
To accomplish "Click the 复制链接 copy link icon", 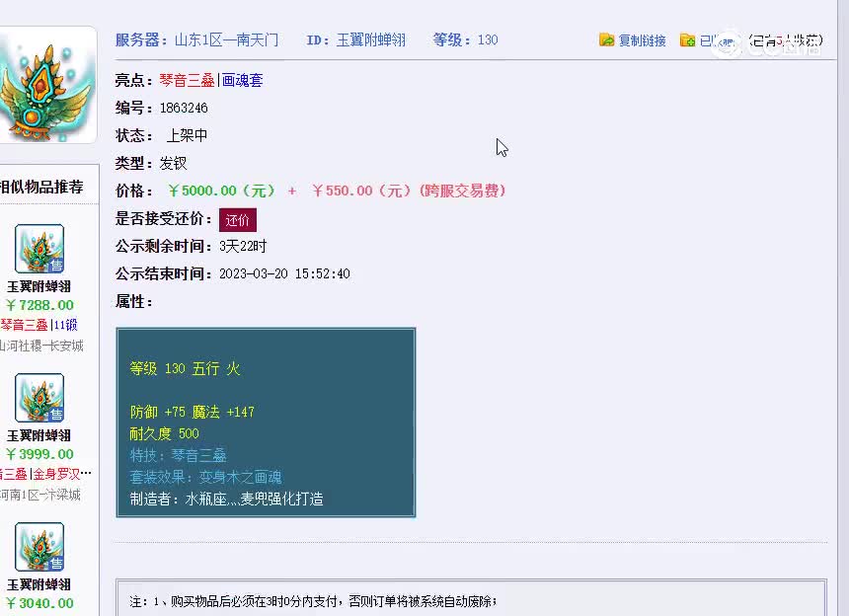I will pos(606,40).
